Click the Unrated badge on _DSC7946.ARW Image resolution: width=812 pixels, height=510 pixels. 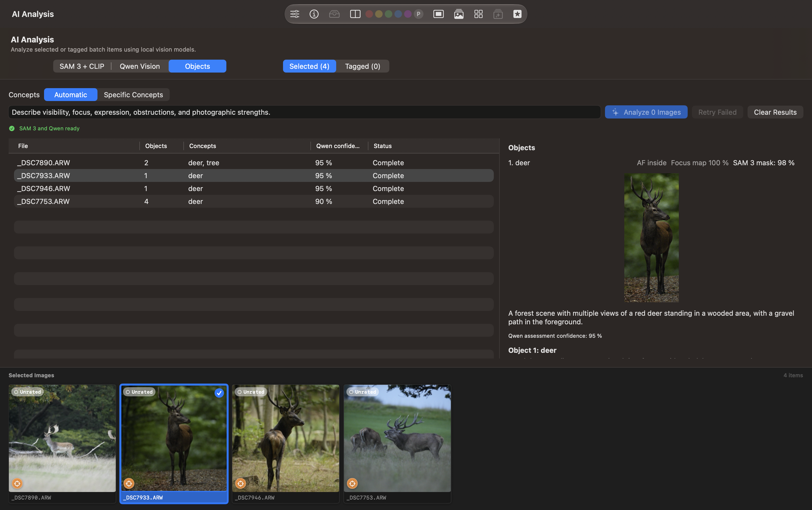pos(251,392)
